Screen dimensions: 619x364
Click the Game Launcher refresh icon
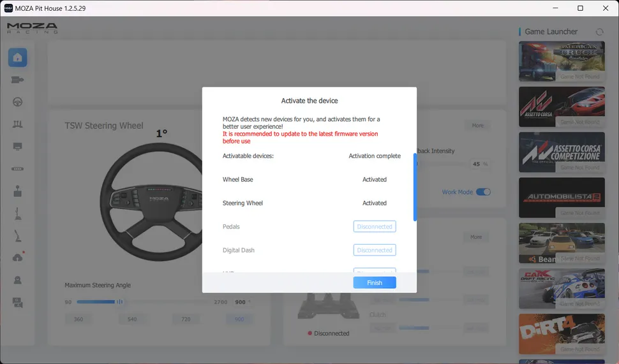599,32
